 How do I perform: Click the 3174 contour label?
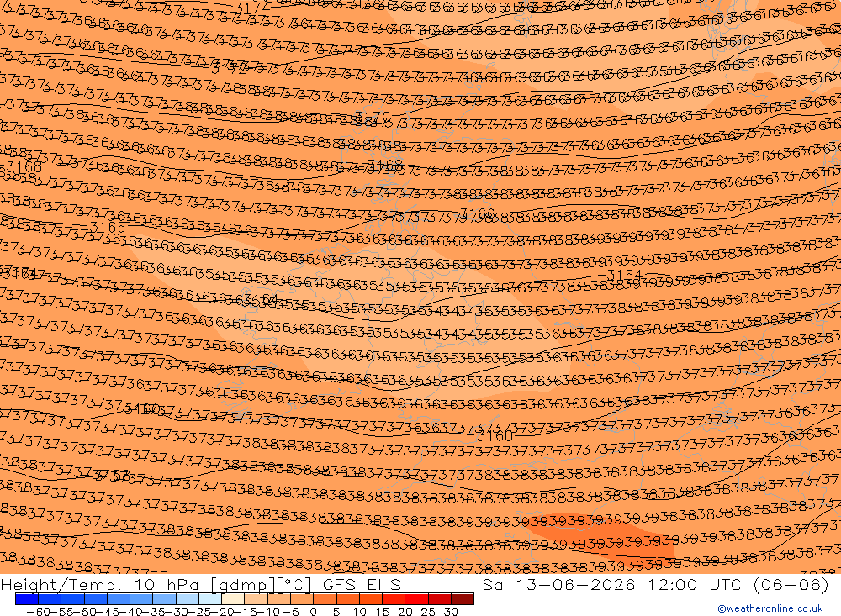pos(252,8)
